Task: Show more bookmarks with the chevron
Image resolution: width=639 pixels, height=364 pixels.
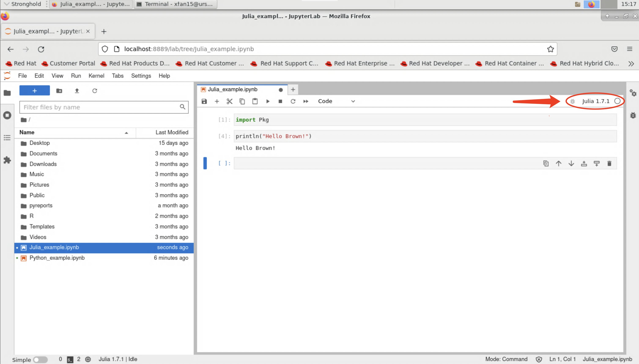Action: click(631, 64)
